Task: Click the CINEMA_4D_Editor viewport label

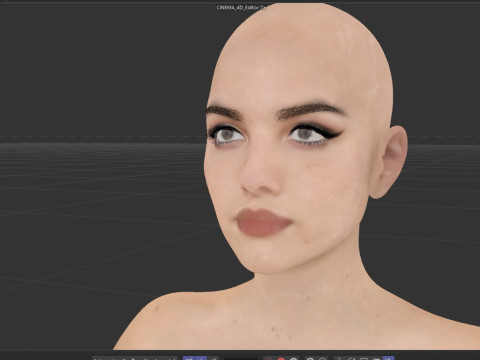Action: (241, 7)
